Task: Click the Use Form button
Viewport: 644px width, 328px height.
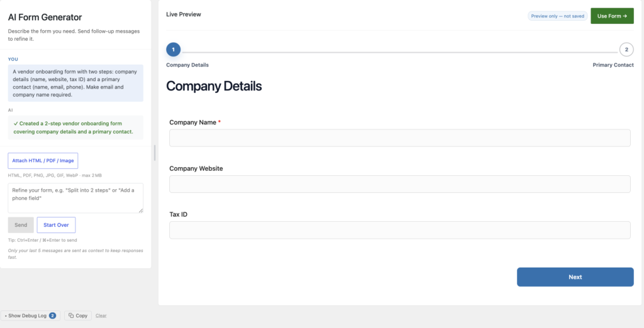Action: click(x=612, y=16)
